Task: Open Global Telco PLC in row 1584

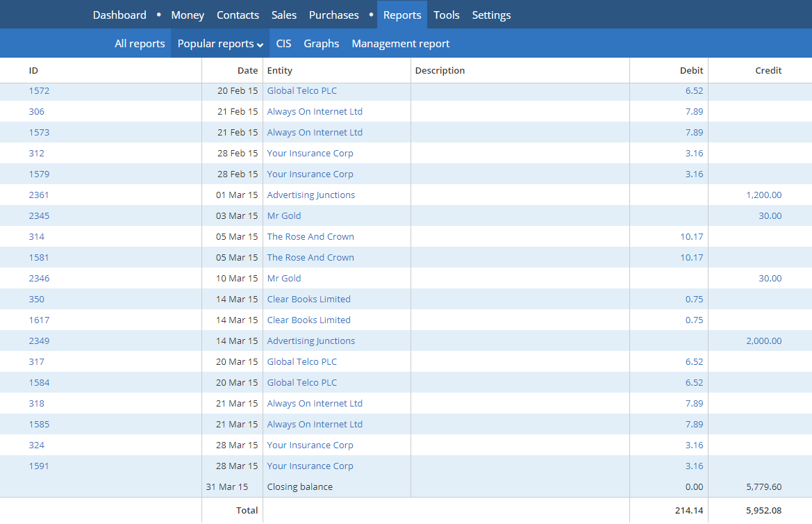Action: (x=302, y=382)
